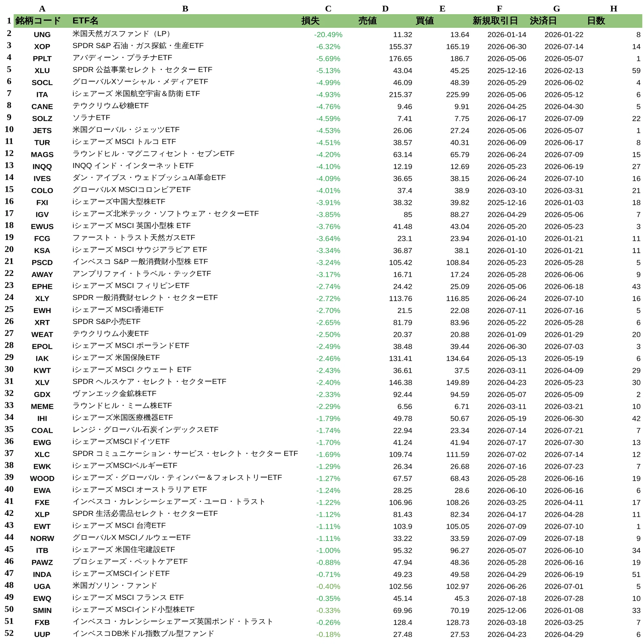
Task: Select the WOOD ticker cell
Action: 42,478
